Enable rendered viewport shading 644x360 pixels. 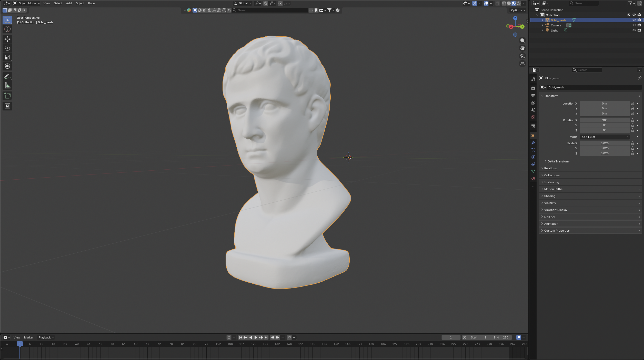[x=518, y=3]
